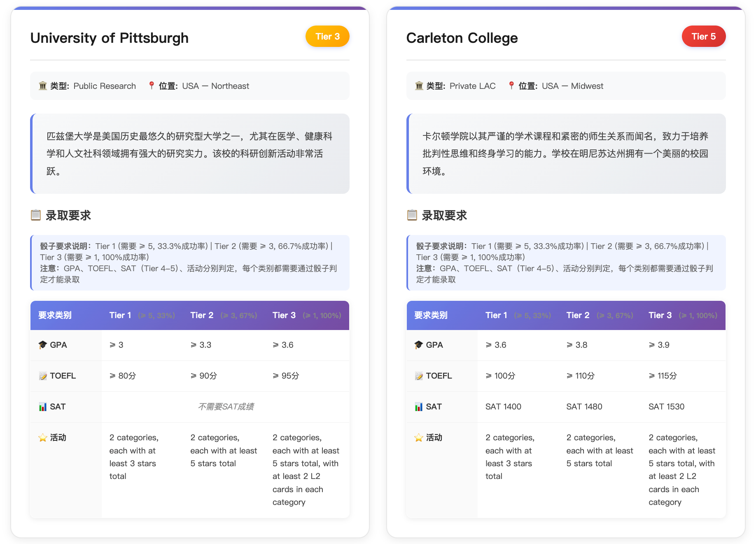Image resolution: width=756 pixels, height=544 pixels.
Task: Click the location pin icon next to 位置 for Pittsburgh
Action: pos(151,86)
